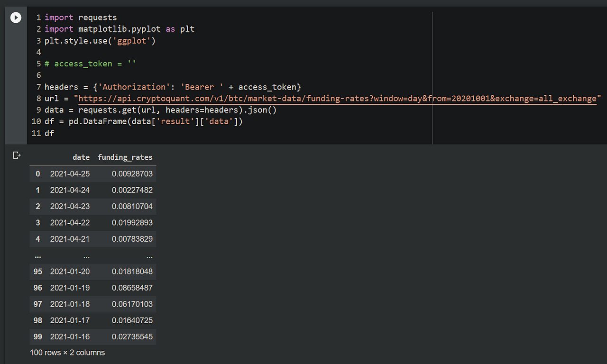This screenshot has height=364, width=607.
Task: Click row index 4 in dataframe
Action: (x=38, y=239)
